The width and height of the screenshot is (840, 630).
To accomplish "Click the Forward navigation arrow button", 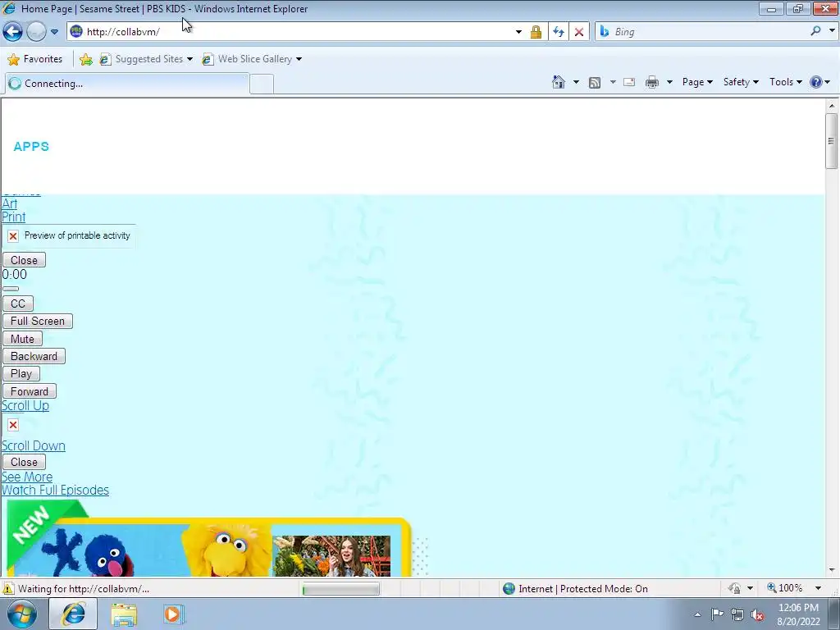I will pos(36,32).
